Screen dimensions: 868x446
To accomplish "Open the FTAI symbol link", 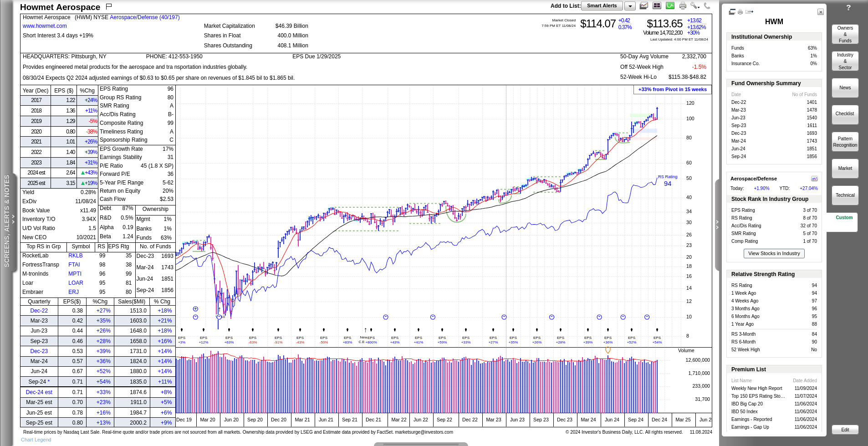I will [74, 265].
